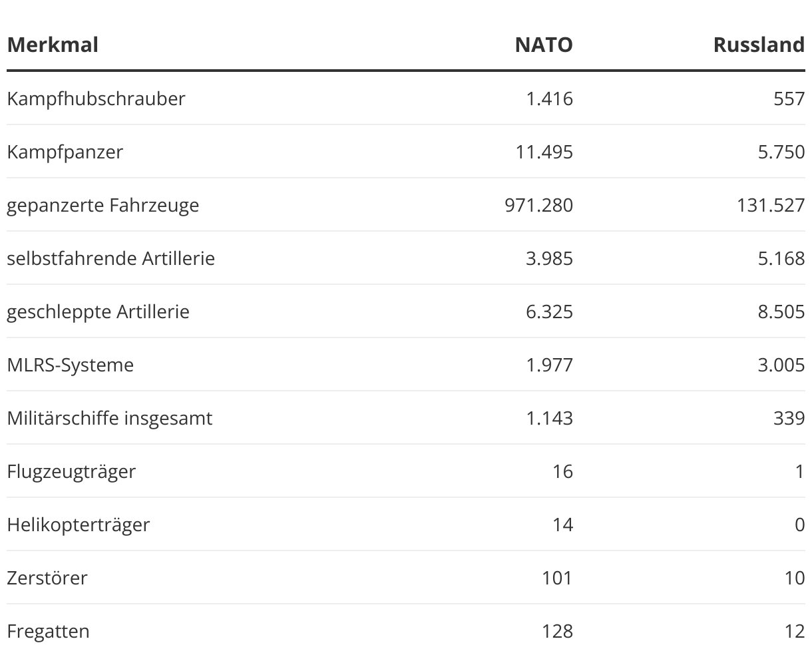Screen dimensions: 812x663
Task: Select NATO Militärschiffe value 1.143
Action: click(x=549, y=418)
